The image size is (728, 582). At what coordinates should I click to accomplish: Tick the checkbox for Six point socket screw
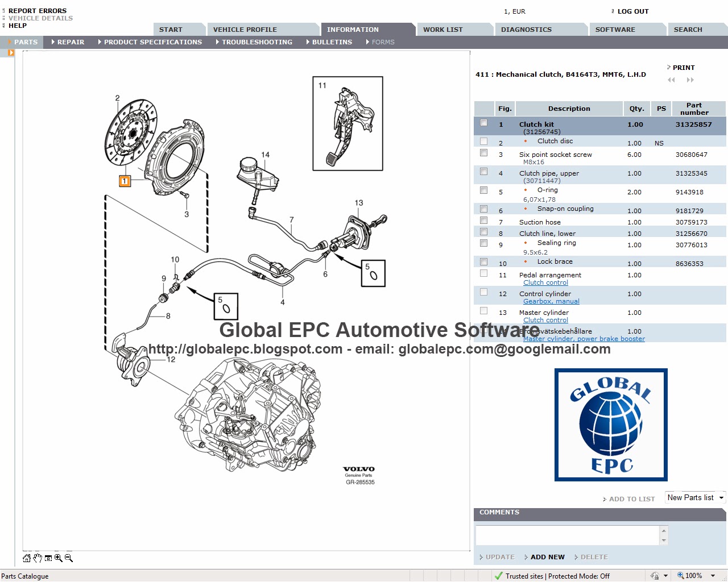484,153
